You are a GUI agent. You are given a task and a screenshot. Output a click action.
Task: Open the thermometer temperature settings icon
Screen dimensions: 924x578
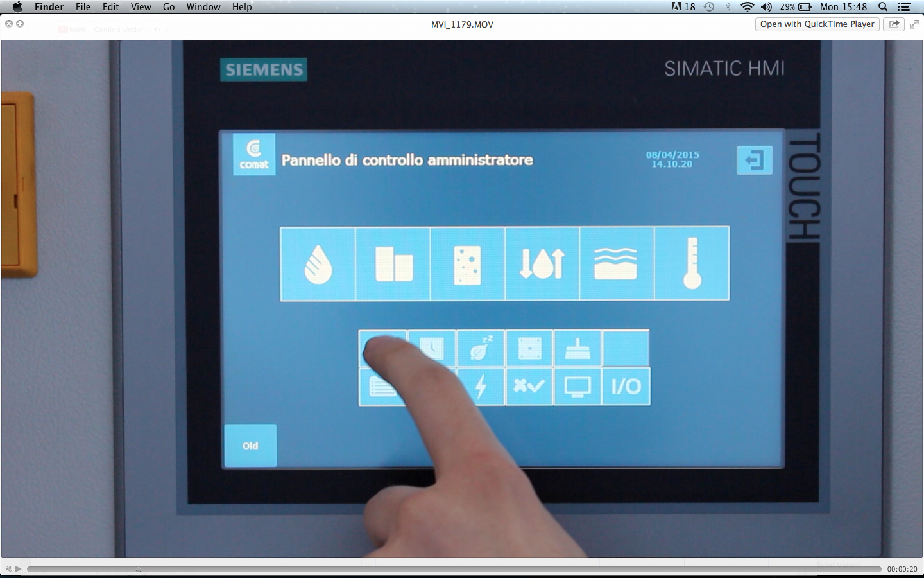[692, 263]
